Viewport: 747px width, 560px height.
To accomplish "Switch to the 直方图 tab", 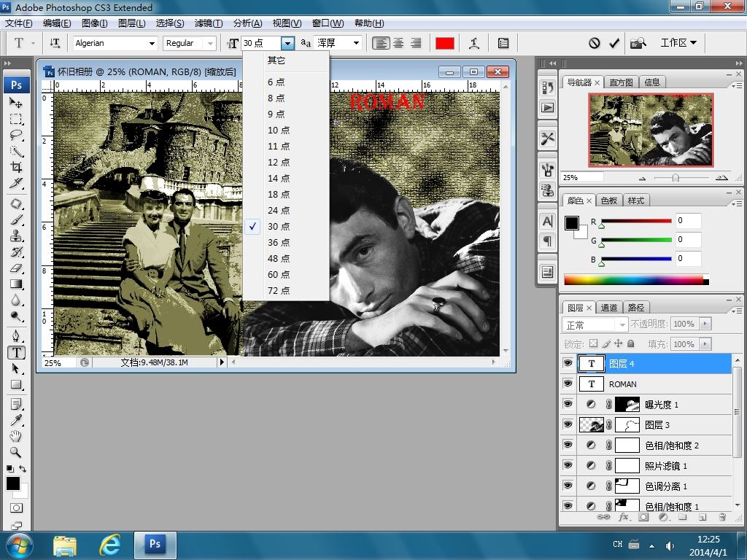I will tap(621, 82).
